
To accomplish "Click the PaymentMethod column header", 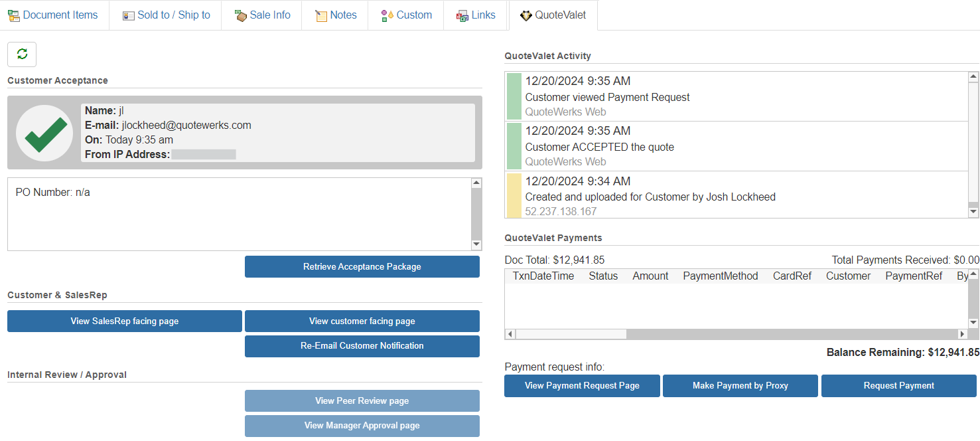I will pos(721,276).
